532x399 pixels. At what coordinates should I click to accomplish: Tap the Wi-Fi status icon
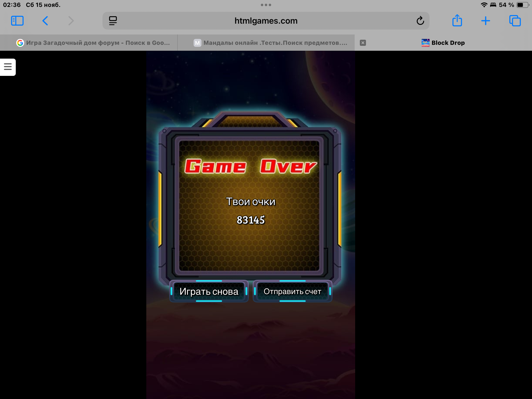pyautogui.click(x=484, y=5)
